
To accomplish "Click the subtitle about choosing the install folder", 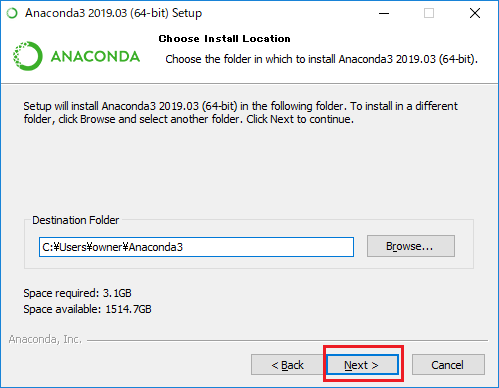I will 321,59.
